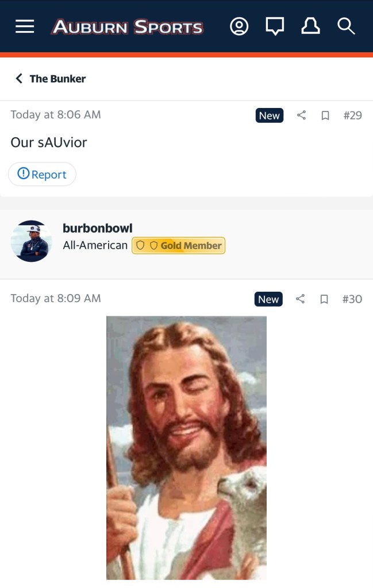Share post #29

pos(301,115)
